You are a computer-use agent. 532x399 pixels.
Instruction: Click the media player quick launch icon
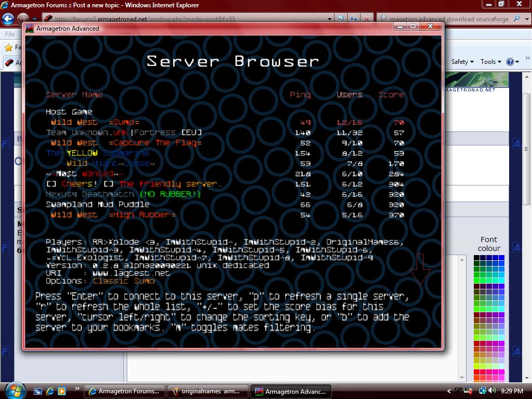click(x=62, y=391)
